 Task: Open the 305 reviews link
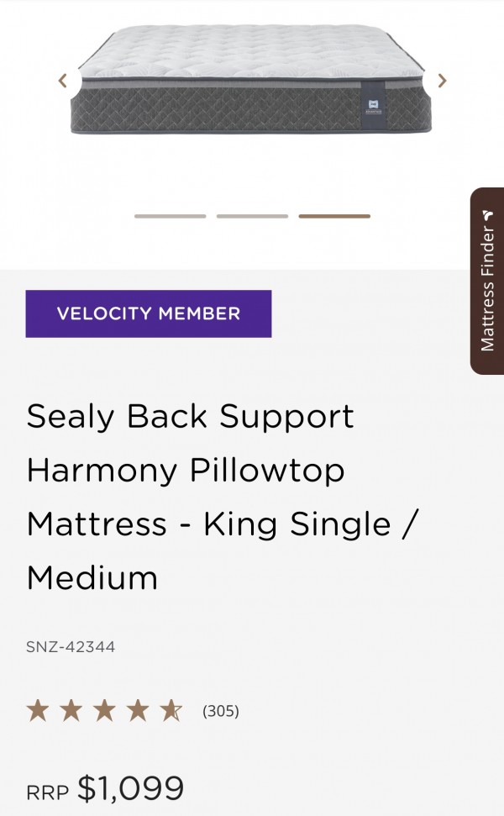[x=221, y=711]
